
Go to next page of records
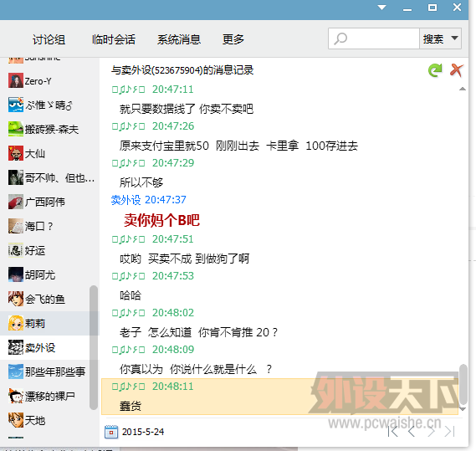click(431, 431)
